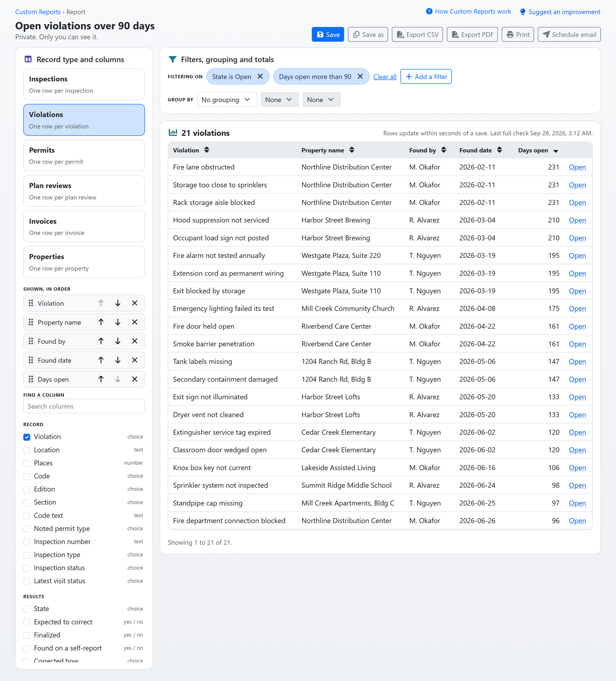Enable the Edition column checkbox

coord(27,489)
